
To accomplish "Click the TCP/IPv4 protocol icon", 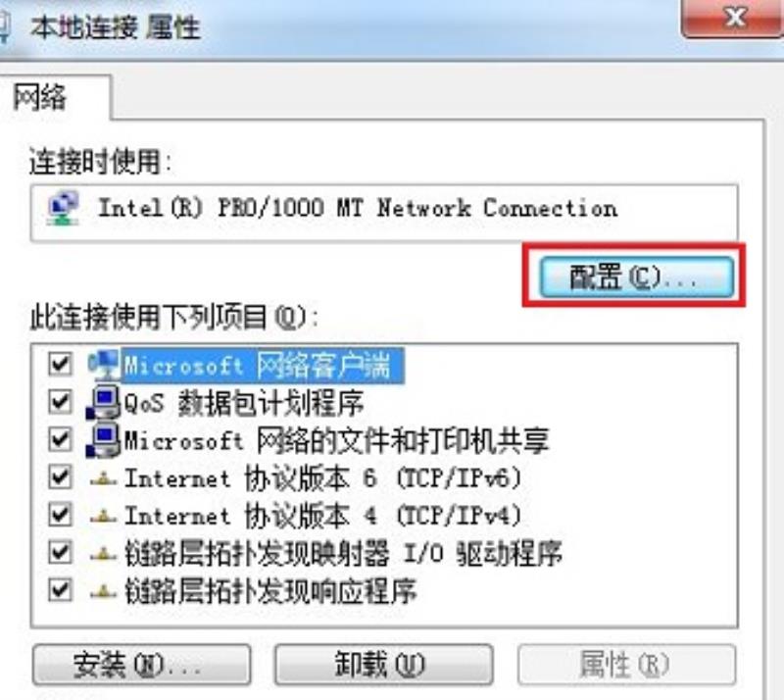I will click(104, 517).
